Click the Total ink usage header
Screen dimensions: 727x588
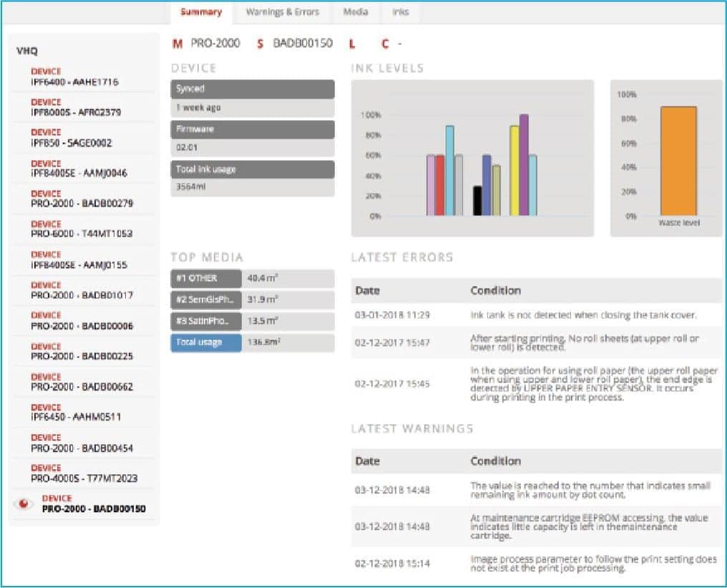252,170
